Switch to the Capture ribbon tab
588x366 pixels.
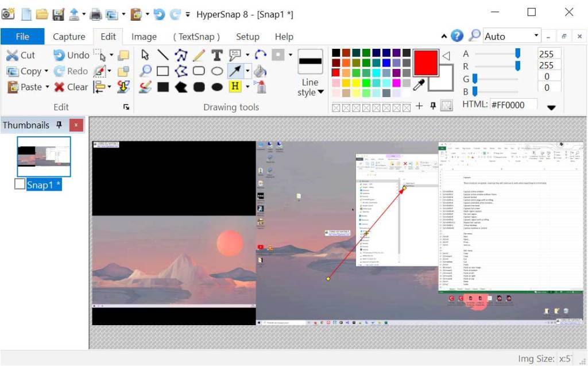pos(68,36)
